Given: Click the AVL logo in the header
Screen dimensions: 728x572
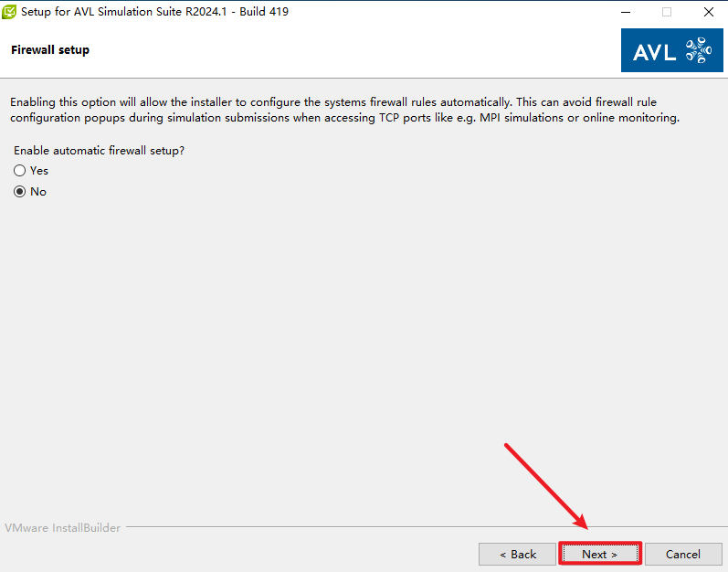Looking at the screenshot, I should pos(671,50).
